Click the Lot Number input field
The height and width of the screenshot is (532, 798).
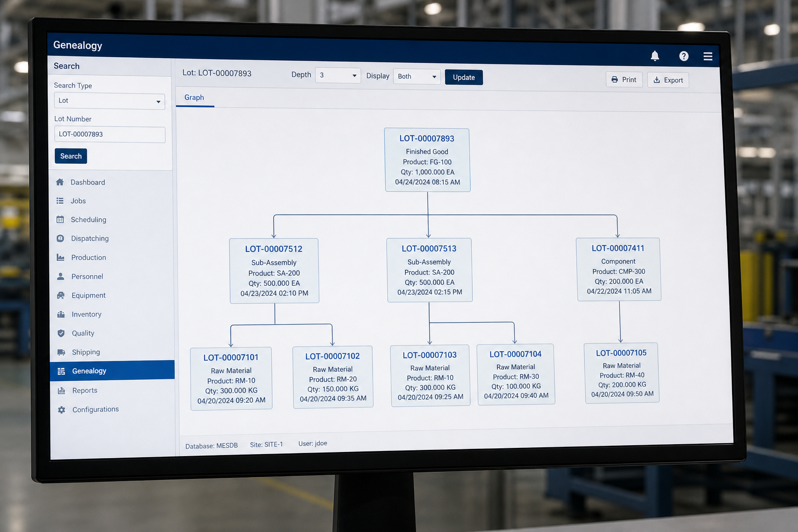tap(110, 135)
